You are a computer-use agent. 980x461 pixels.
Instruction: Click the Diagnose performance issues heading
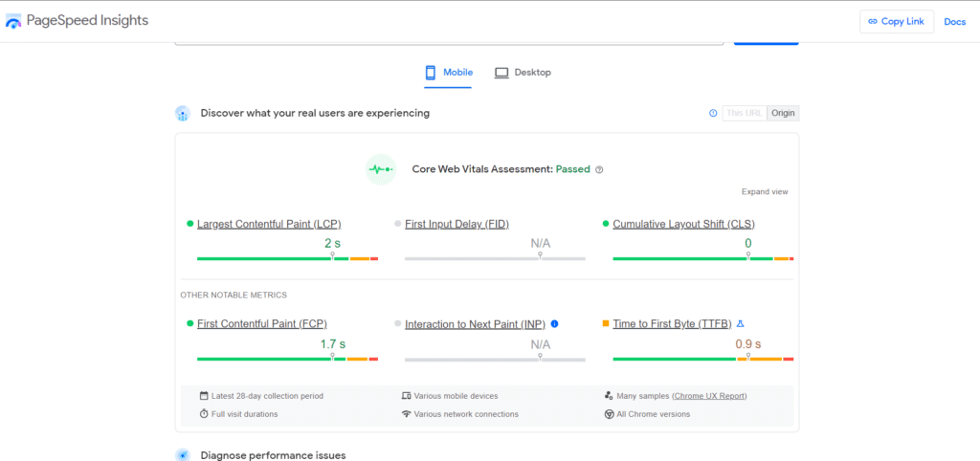pos(273,455)
